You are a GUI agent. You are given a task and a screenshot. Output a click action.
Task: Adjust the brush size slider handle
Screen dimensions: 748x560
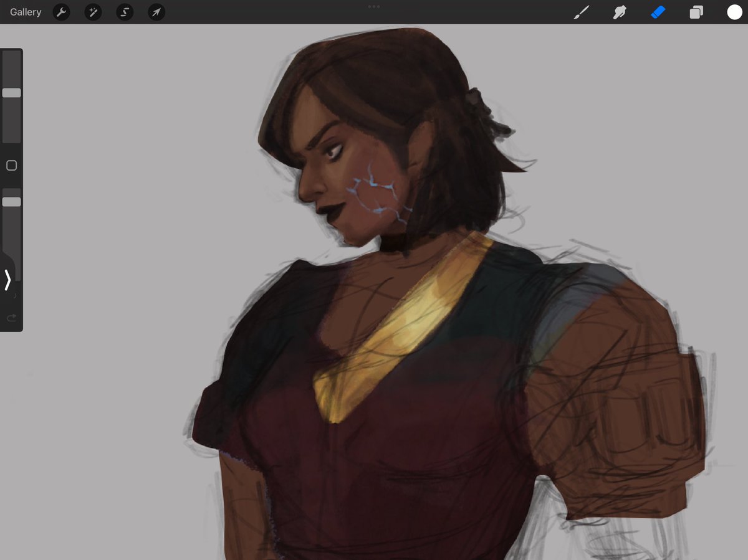(x=11, y=92)
